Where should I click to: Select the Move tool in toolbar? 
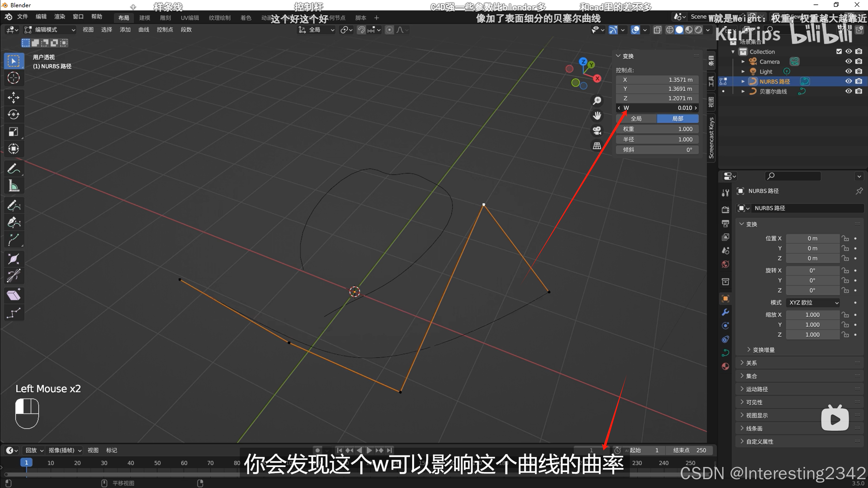[14, 98]
